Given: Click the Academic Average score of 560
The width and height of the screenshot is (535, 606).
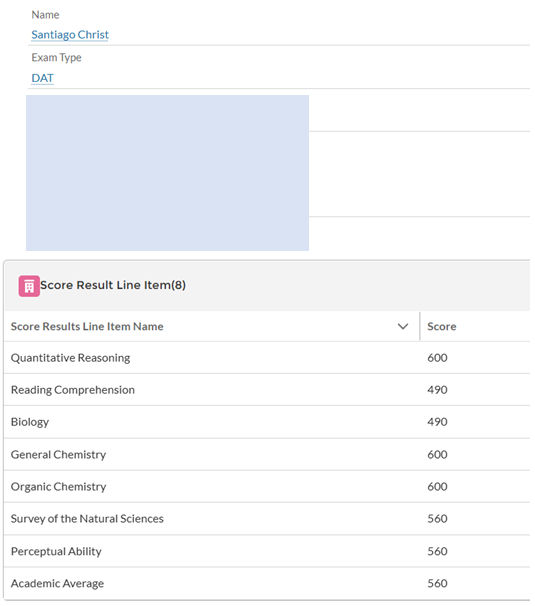Looking at the screenshot, I should click(x=437, y=584).
